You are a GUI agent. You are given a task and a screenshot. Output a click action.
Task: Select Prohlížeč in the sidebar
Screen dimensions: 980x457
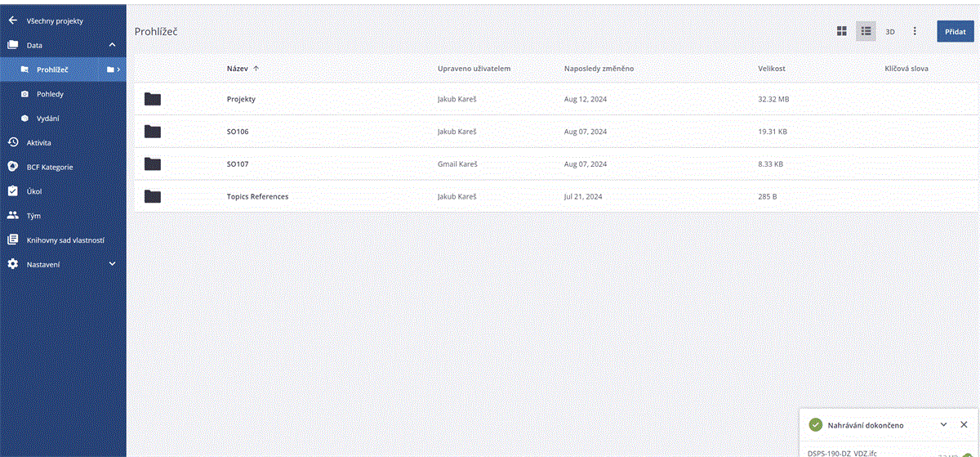click(52, 69)
